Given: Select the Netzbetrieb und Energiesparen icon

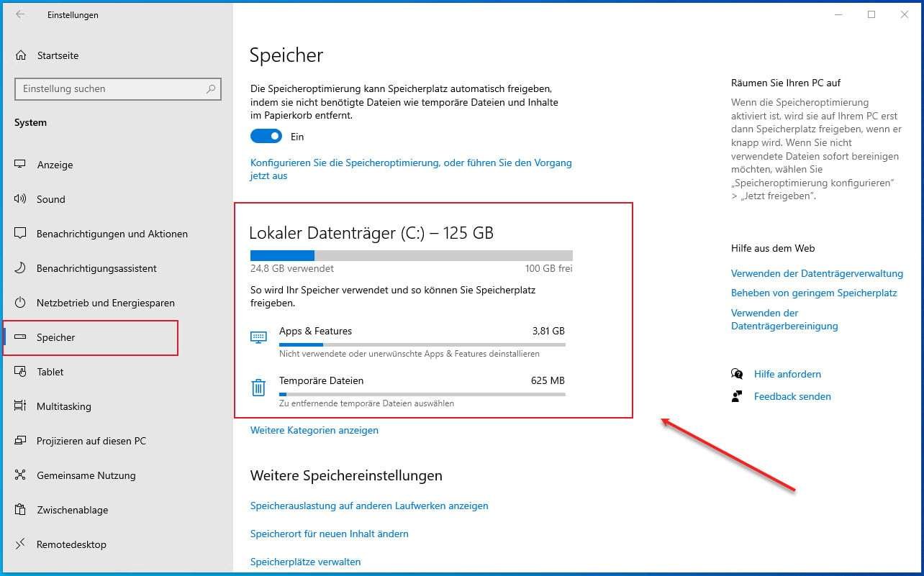Looking at the screenshot, I should (20, 303).
